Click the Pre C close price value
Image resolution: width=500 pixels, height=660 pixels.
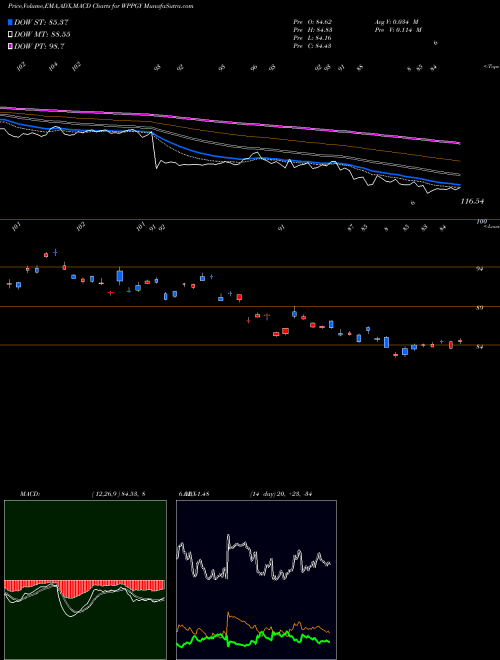(313, 45)
